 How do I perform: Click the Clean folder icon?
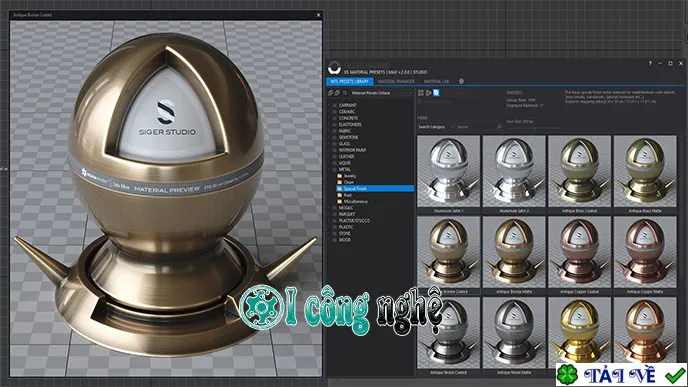(339, 182)
